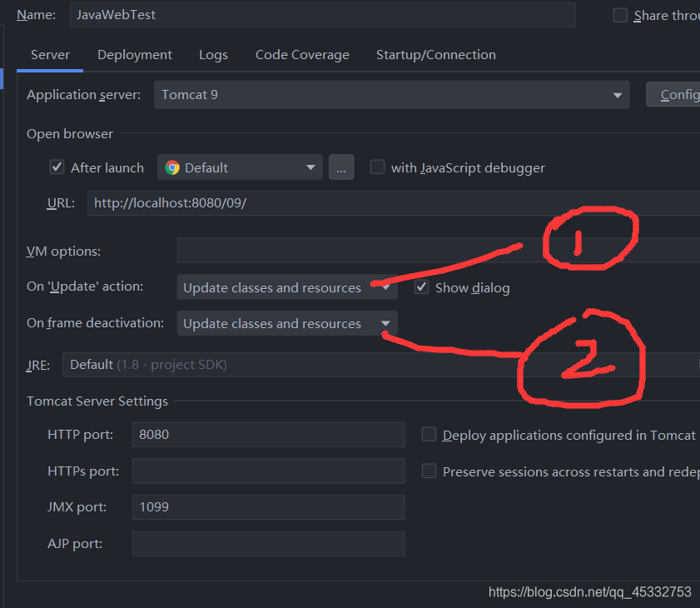Click the Configure button
700x608 pixels.
click(673, 94)
